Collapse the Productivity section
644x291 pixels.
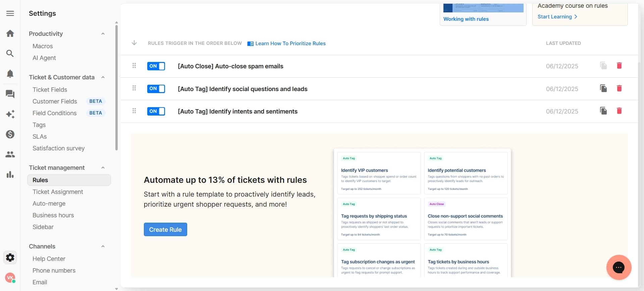(103, 33)
